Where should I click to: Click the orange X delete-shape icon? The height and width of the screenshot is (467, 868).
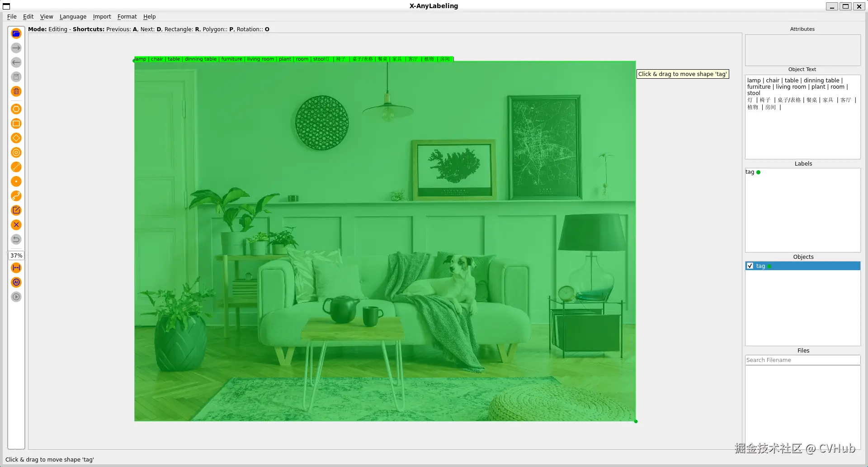pos(16,225)
